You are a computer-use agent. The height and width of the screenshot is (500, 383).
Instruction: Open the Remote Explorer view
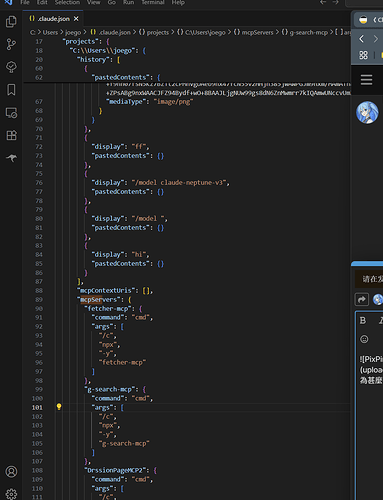[11, 113]
